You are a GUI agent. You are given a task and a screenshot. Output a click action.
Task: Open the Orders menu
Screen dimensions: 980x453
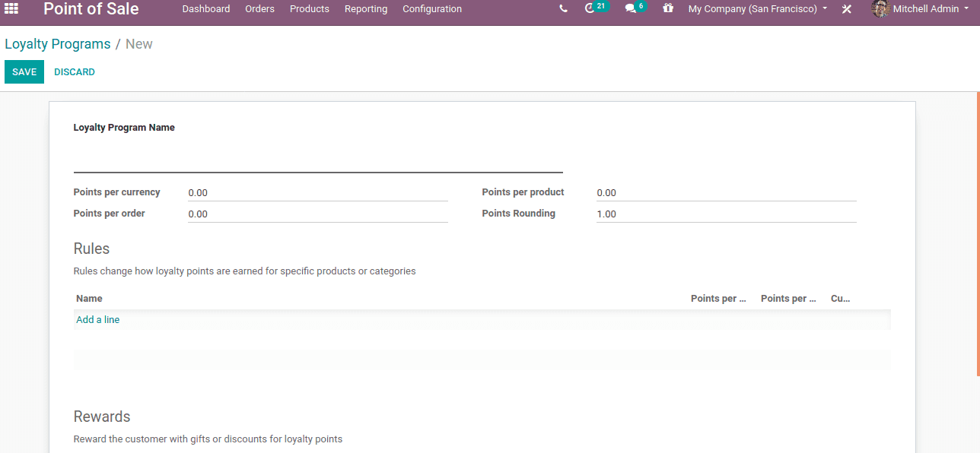(x=259, y=9)
